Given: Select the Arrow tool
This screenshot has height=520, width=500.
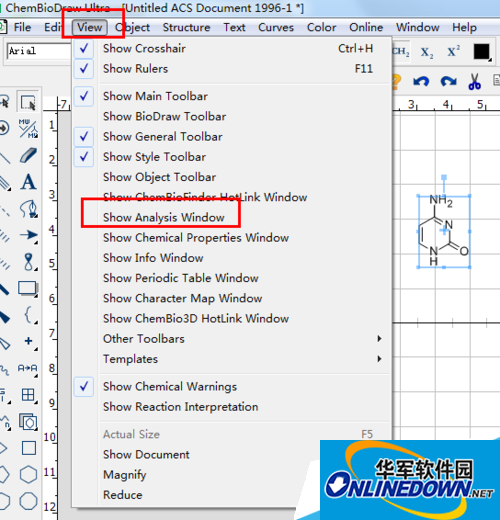Looking at the screenshot, I should coord(28,235).
